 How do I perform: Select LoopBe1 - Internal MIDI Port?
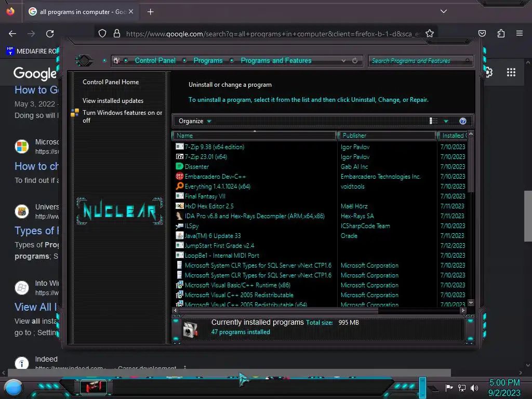tap(222, 255)
